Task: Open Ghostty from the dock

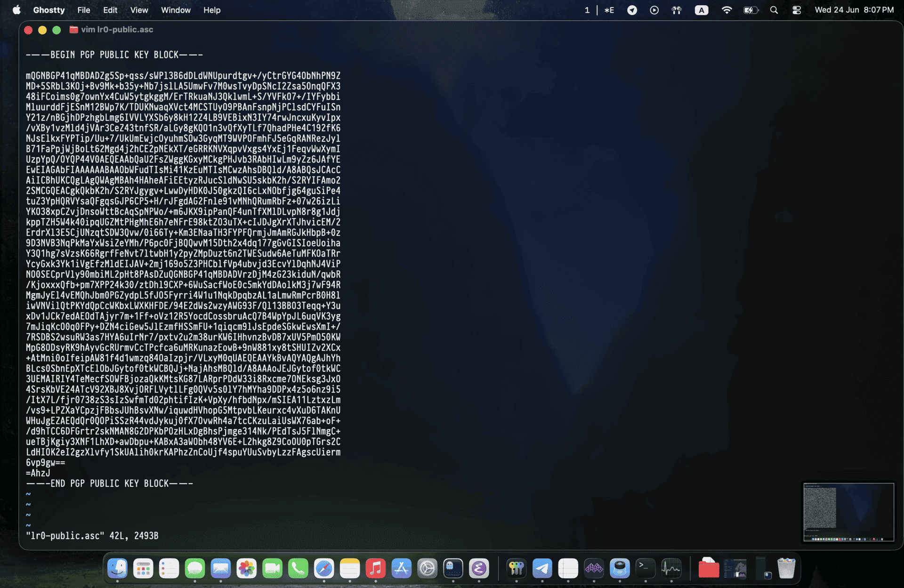Action: pyautogui.click(x=453, y=569)
